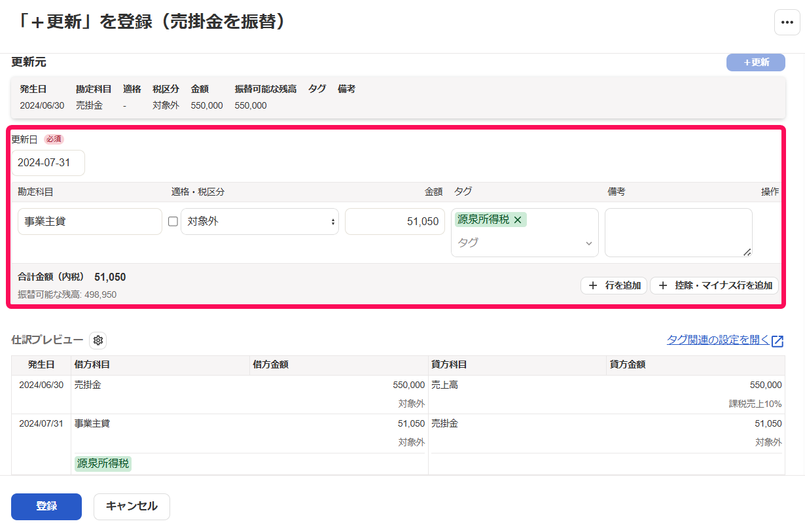Toggle the 適格 checkbox
The image size is (805, 532).
tap(173, 222)
